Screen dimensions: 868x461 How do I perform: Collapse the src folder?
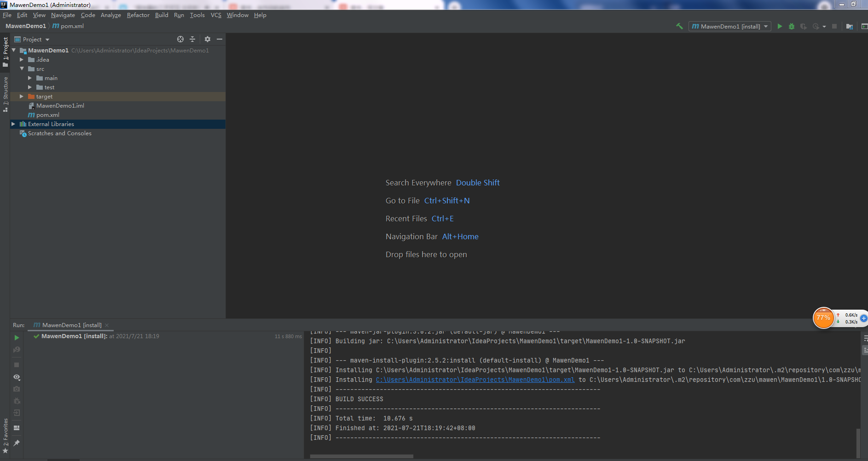tap(22, 69)
